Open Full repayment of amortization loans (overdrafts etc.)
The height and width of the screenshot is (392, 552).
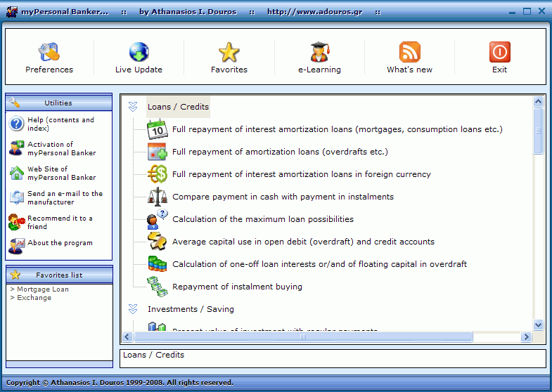coord(280,152)
